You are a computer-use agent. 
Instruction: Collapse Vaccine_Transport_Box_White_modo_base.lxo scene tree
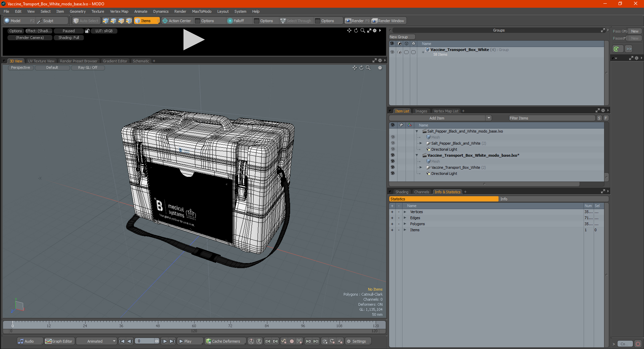click(x=417, y=155)
